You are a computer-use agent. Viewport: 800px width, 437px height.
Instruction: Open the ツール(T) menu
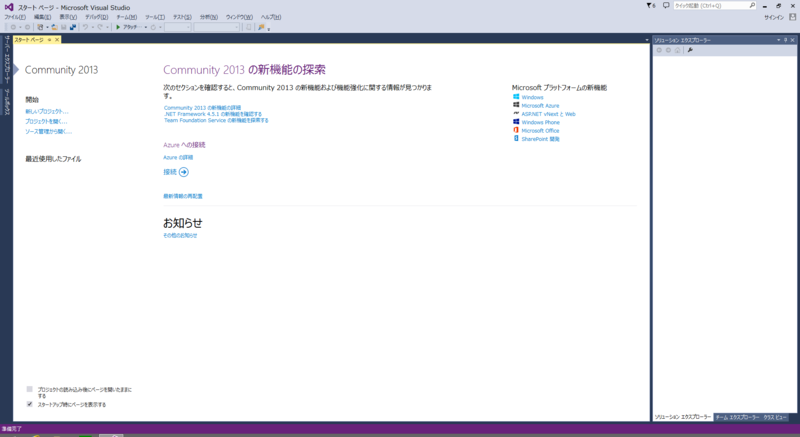point(155,17)
